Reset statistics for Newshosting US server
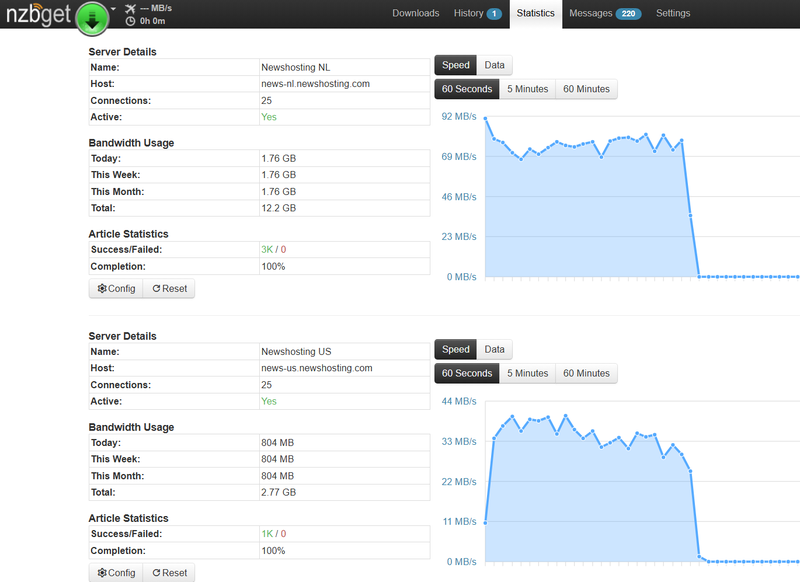The height and width of the screenshot is (582, 800). [x=168, y=573]
